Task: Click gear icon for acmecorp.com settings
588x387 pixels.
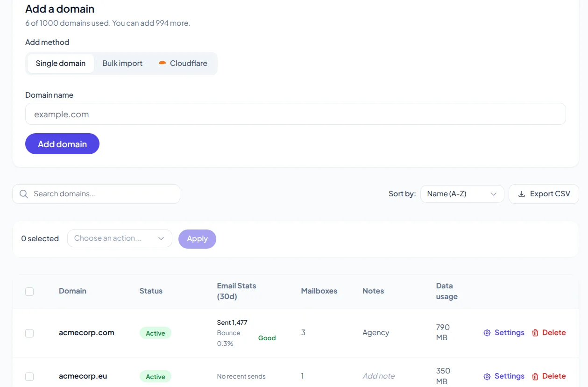Action: tap(487, 333)
